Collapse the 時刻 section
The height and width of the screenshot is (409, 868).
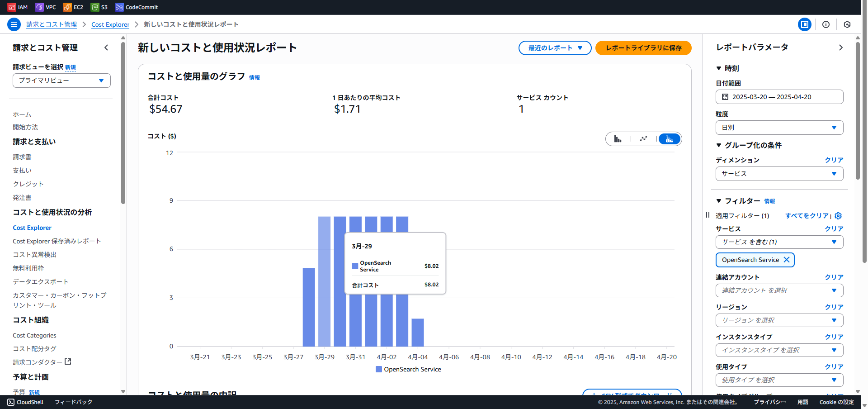(719, 68)
